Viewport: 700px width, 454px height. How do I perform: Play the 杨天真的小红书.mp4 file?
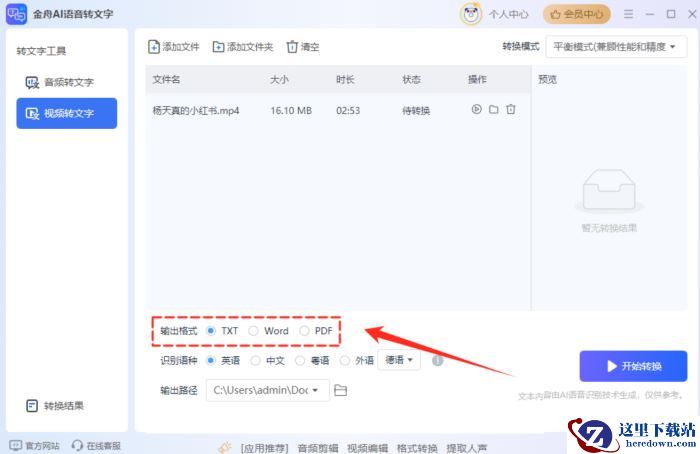click(476, 109)
